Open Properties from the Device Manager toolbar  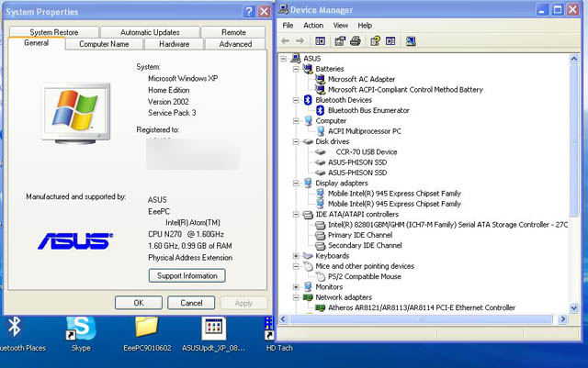coord(340,41)
